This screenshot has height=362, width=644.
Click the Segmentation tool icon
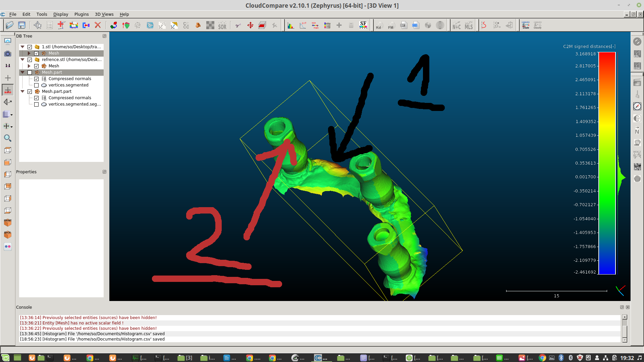[x=238, y=25]
